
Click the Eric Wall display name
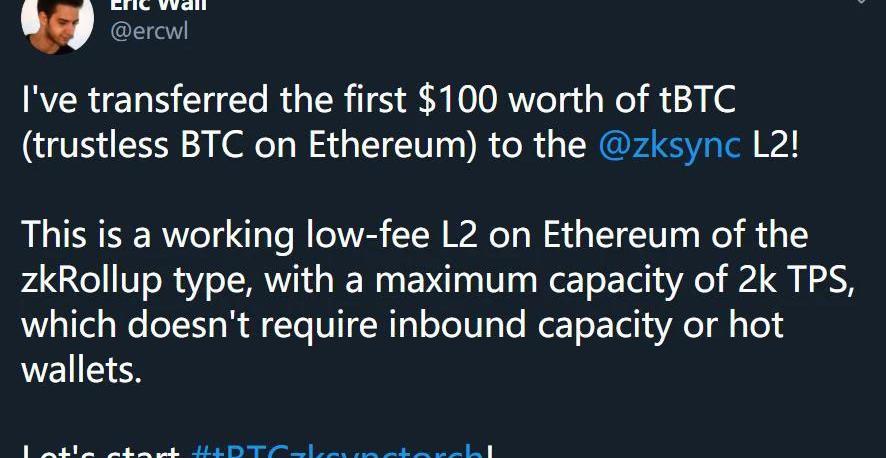coord(158,6)
